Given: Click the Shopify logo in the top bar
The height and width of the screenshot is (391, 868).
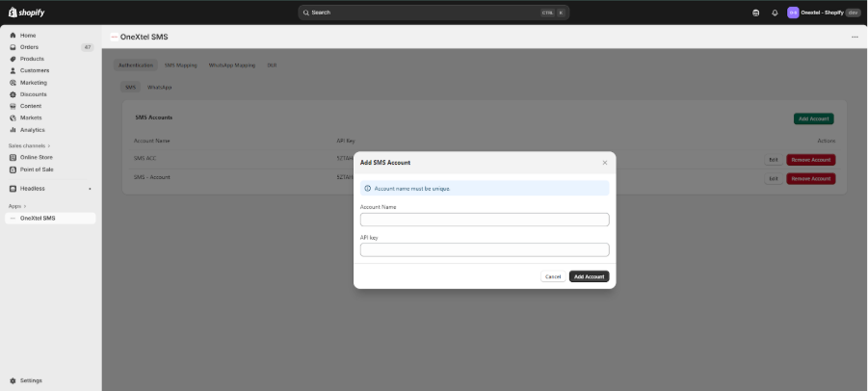Looking at the screenshot, I should (27, 13).
